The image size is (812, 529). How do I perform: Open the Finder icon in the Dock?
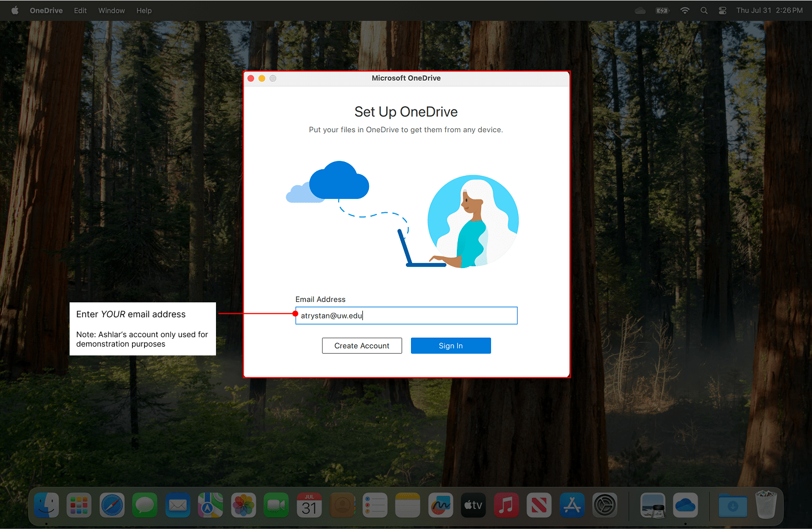pyautogui.click(x=46, y=505)
